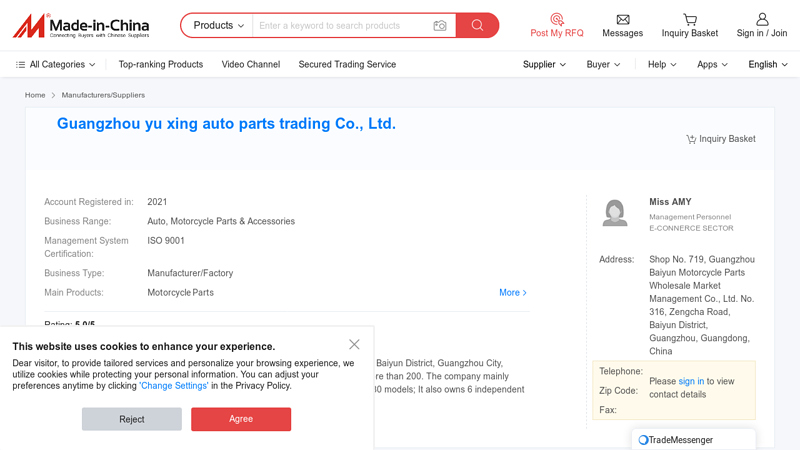
Task: Click Auto, Motorcycle Parts & Accessories text
Action: click(221, 221)
